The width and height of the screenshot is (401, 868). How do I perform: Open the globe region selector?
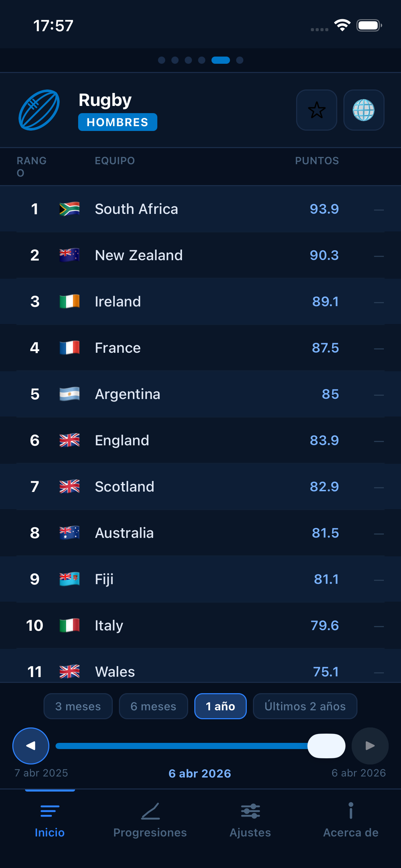point(364,110)
